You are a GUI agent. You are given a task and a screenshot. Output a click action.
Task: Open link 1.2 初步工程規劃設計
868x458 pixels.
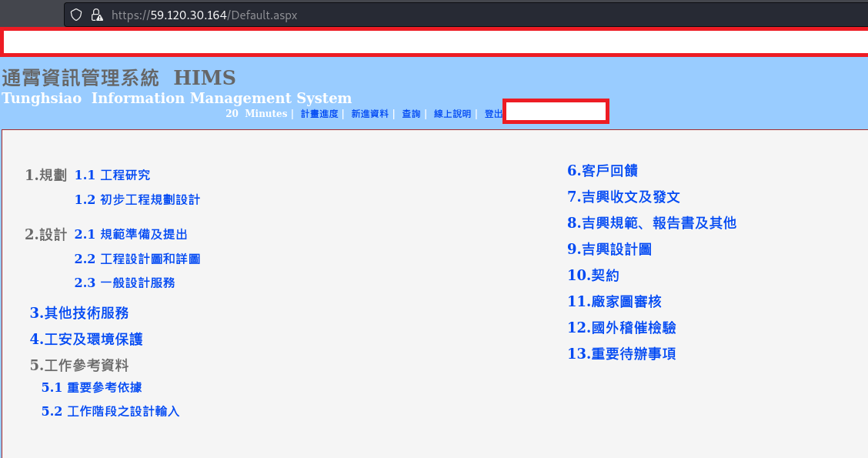[137, 199]
